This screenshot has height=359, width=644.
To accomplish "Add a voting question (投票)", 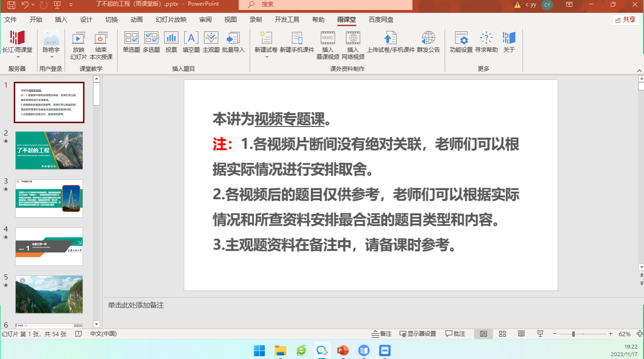I will tap(171, 42).
